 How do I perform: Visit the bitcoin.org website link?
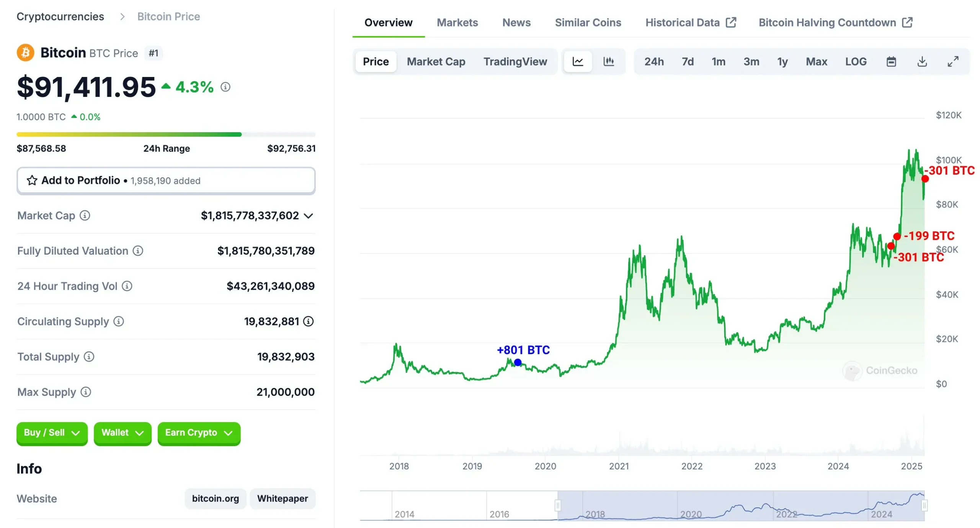[x=215, y=498]
